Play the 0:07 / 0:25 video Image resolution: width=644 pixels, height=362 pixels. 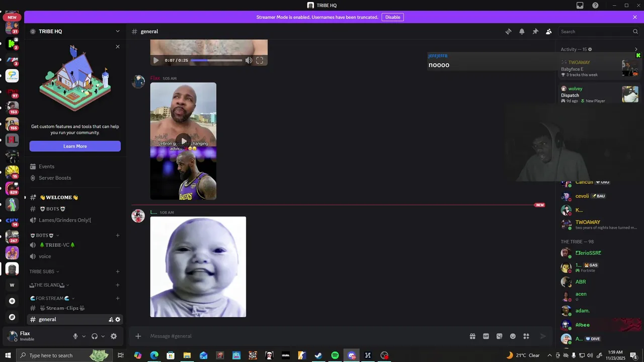156,60
